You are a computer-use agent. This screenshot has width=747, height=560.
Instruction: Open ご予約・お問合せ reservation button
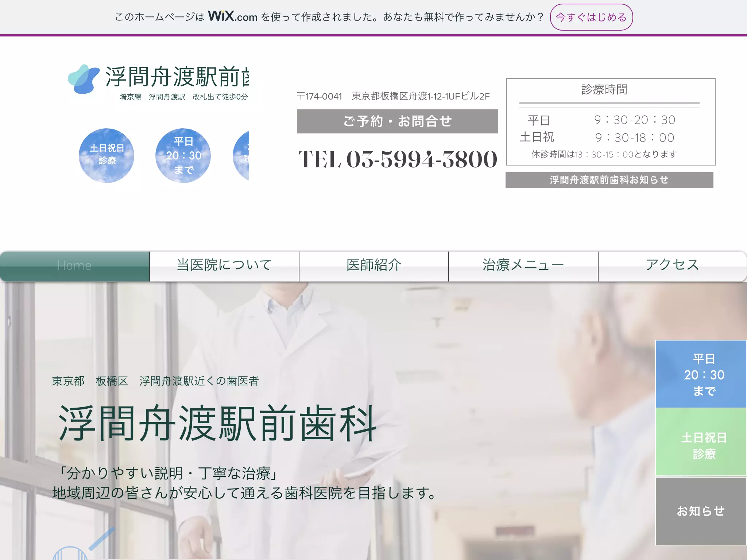pos(397,121)
